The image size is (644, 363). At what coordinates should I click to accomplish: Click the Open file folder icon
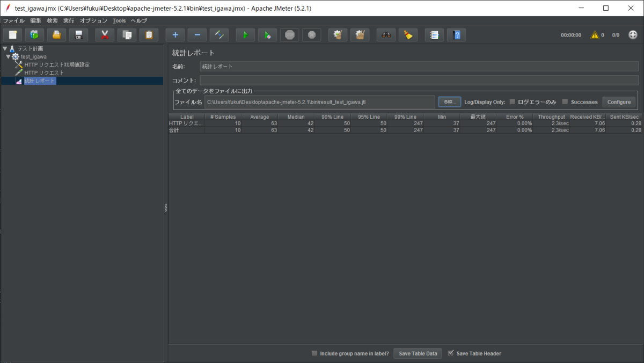(56, 35)
